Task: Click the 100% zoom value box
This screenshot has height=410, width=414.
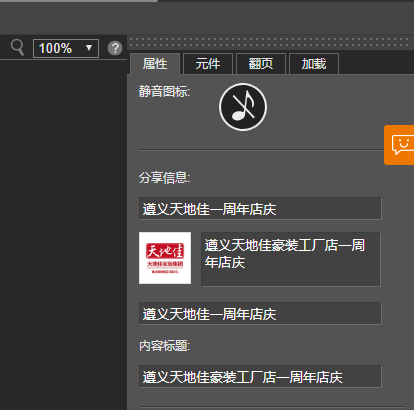Action: (x=66, y=48)
